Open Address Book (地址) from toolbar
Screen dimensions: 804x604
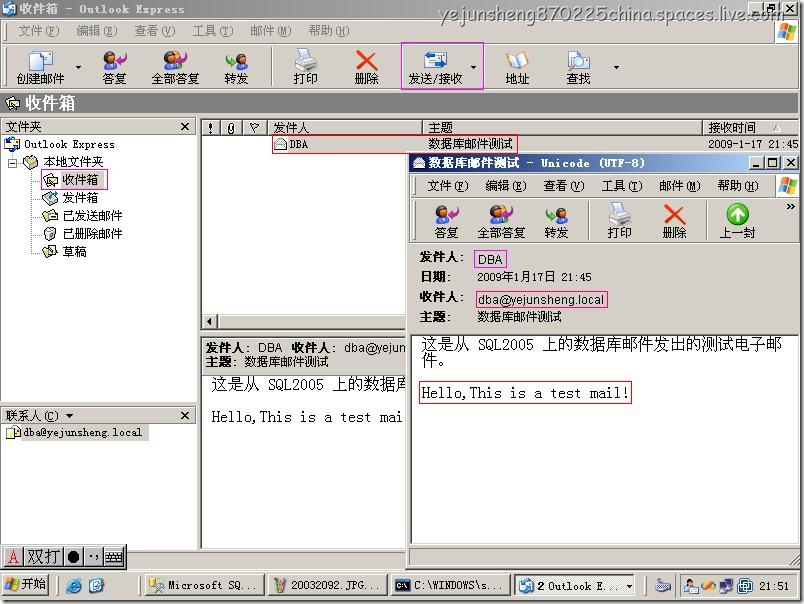[517, 67]
